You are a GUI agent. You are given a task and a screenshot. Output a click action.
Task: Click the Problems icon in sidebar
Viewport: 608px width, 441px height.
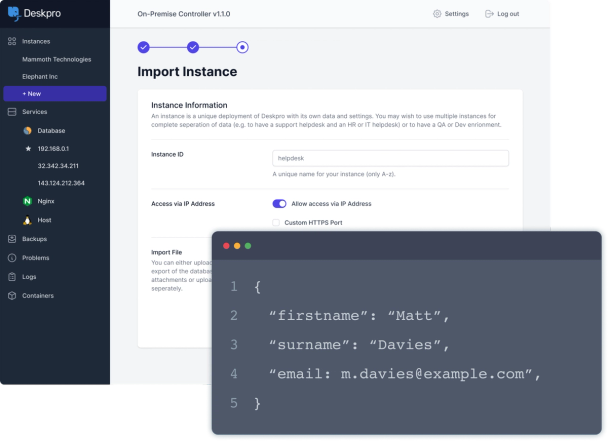(x=12, y=258)
